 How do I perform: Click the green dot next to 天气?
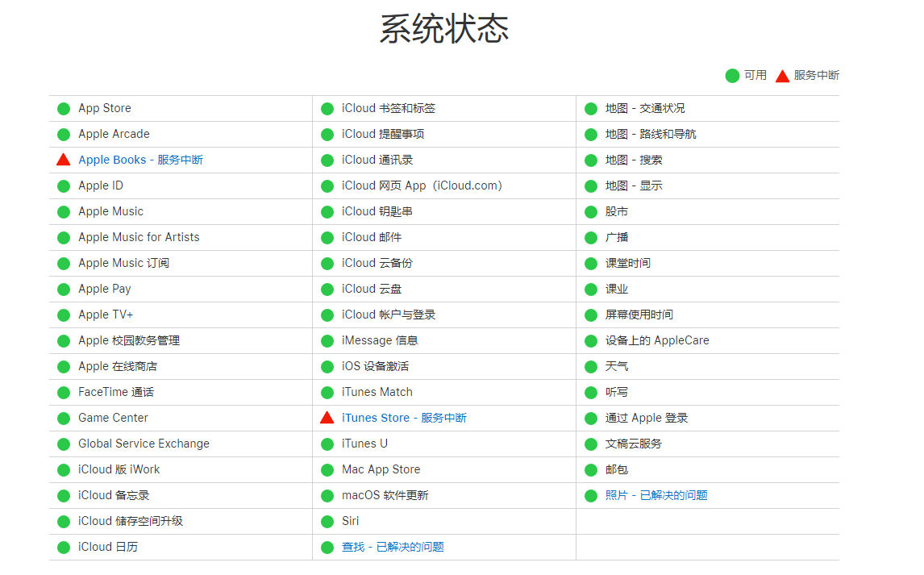[x=592, y=366]
